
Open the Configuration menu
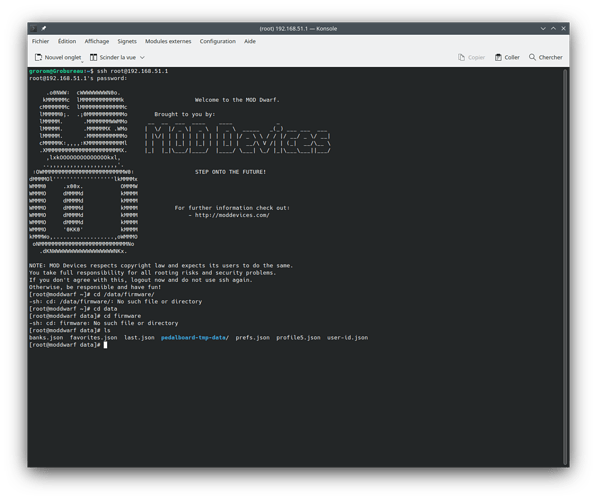[x=218, y=41]
